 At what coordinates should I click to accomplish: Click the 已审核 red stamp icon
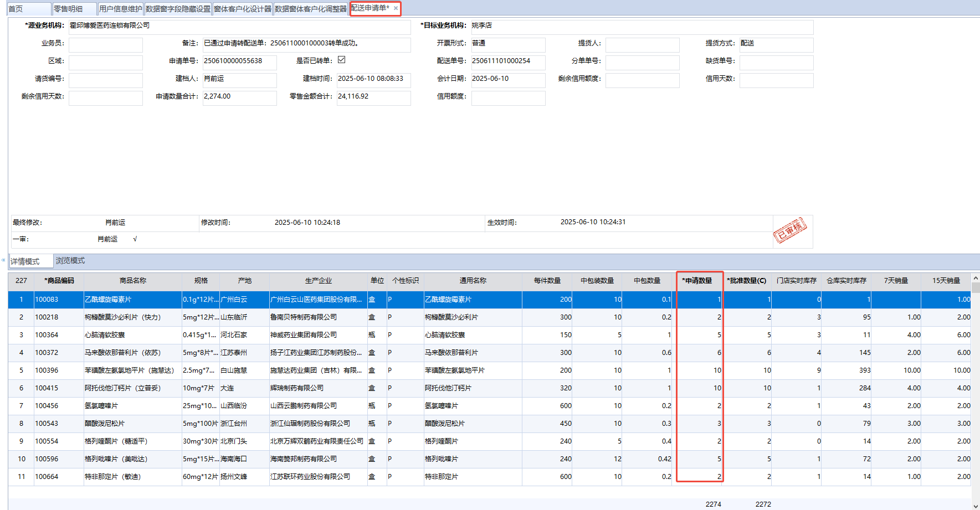point(789,230)
